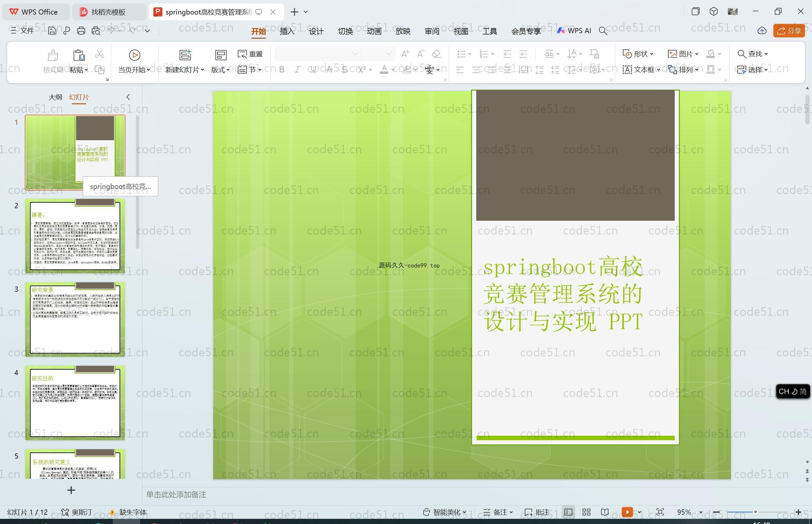Toggle Strikethrough formatting
This screenshot has width=812, height=524.
[x=329, y=70]
